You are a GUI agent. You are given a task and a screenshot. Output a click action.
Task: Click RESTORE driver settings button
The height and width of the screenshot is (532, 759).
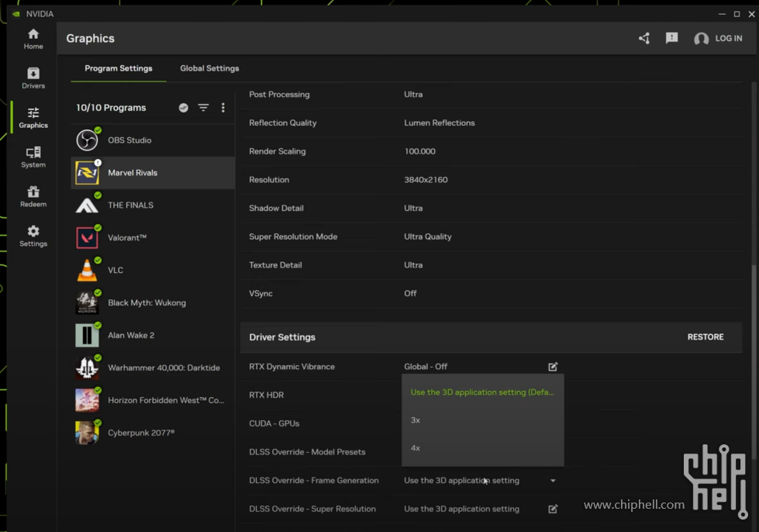coord(706,337)
